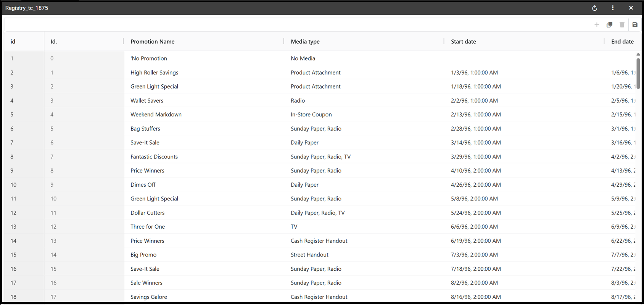This screenshot has height=305, width=644.
Task: Click the Three for One promotion cell
Action: [204, 227]
